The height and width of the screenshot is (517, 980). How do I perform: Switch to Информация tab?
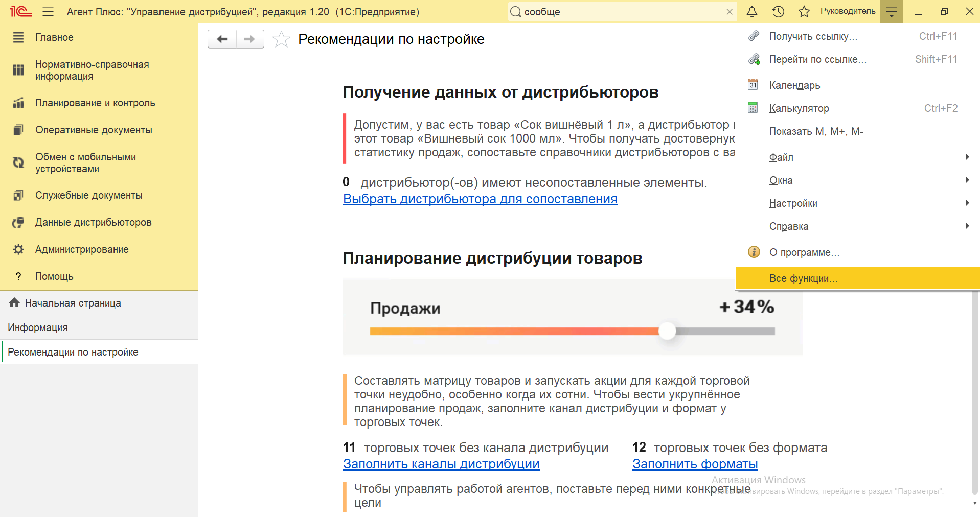point(99,327)
